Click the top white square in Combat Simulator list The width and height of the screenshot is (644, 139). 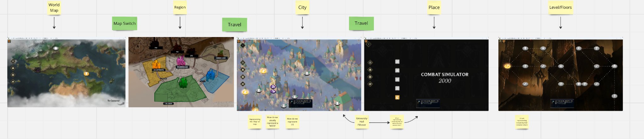[x=397, y=61]
